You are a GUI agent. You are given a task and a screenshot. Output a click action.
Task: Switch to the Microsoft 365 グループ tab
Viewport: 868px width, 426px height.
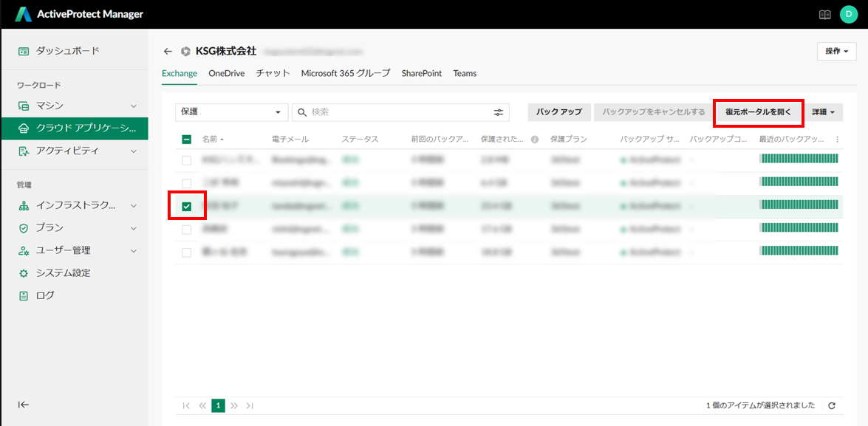tap(346, 73)
